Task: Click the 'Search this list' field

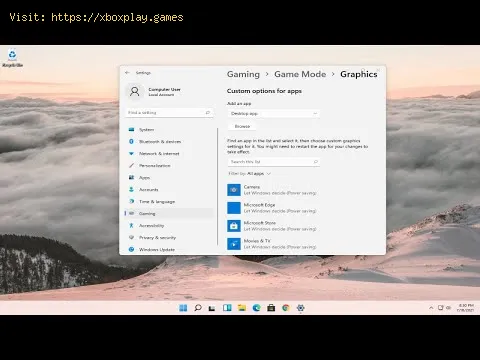Action: click(273, 162)
